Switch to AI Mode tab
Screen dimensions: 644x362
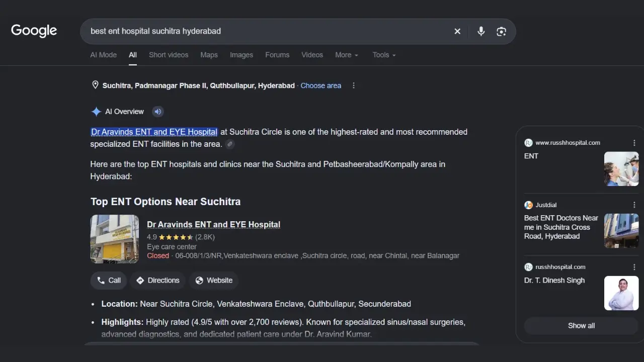[104, 55]
